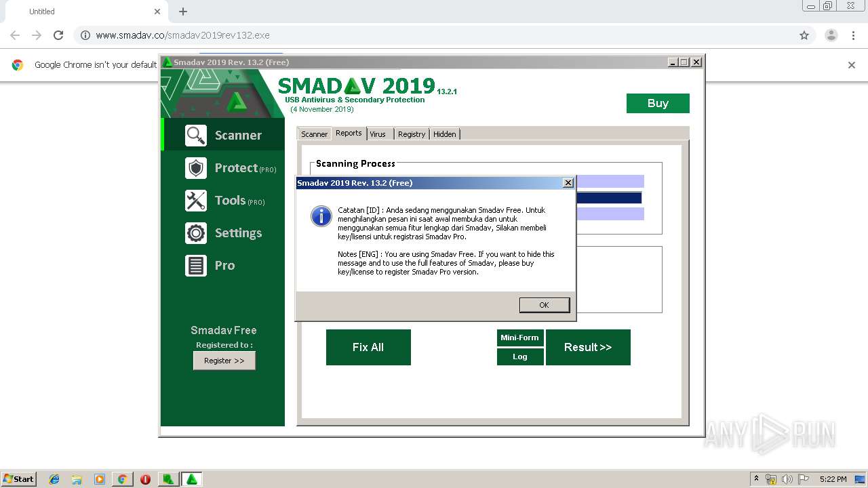The height and width of the screenshot is (488, 868).
Task: Switch to the Virus tab
Action: pos(378,134)
